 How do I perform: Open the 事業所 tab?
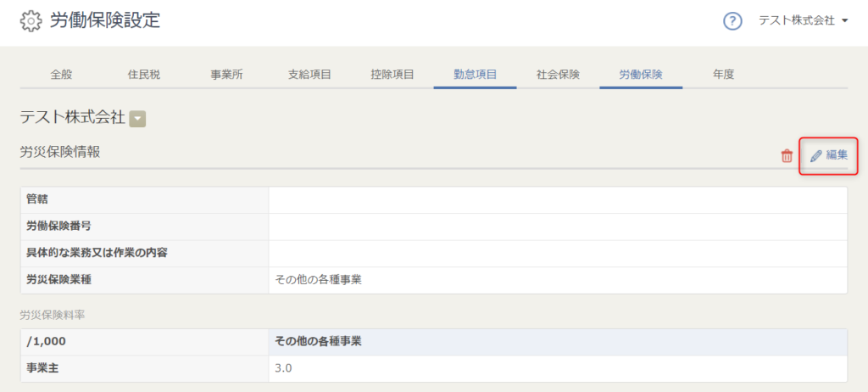(x=226, y=75)
